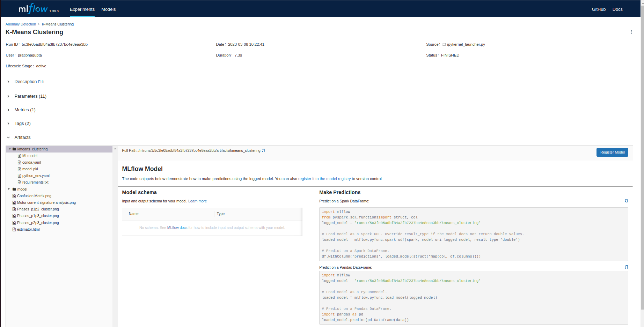
Task: Copy the Pandas DataFrame code snippet
Action: coord(626,267)
